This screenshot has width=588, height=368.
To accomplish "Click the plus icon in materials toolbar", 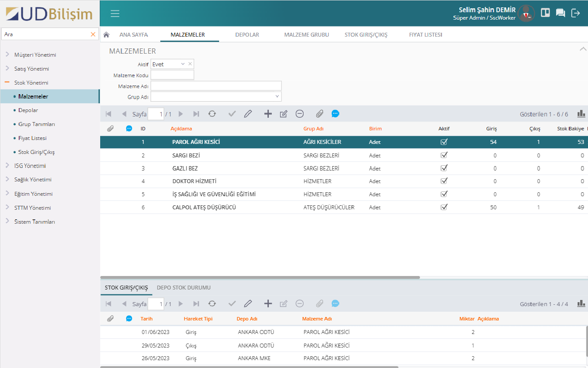I will (268, 114).
